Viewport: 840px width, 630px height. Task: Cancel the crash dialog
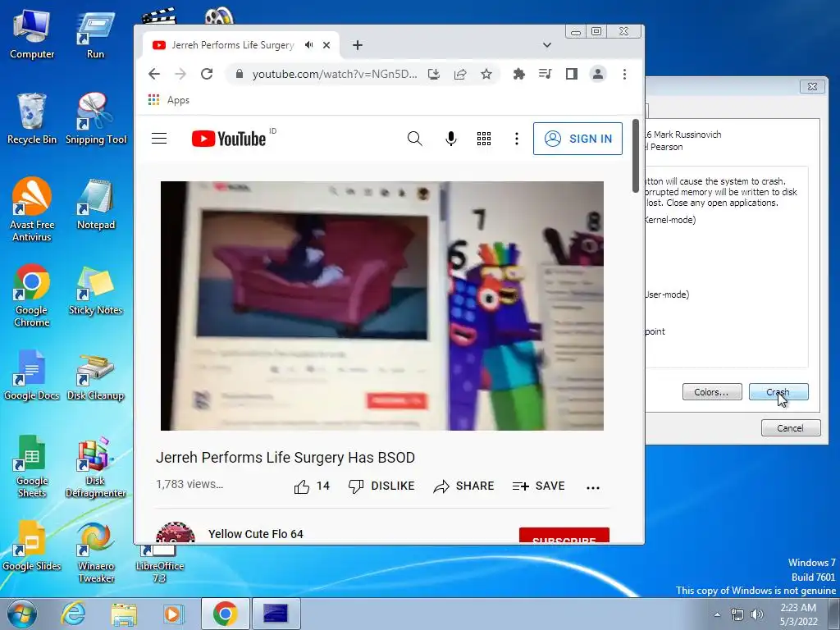(x=791, y=428)
